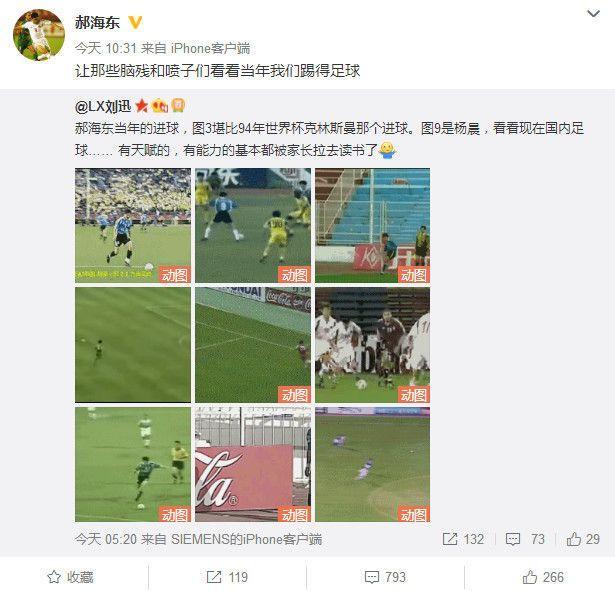This screenshot has height=591, width=615.
Task: Open the plain green pitch thumbnail
Action: pyautogui.click(x=133, y=345)
